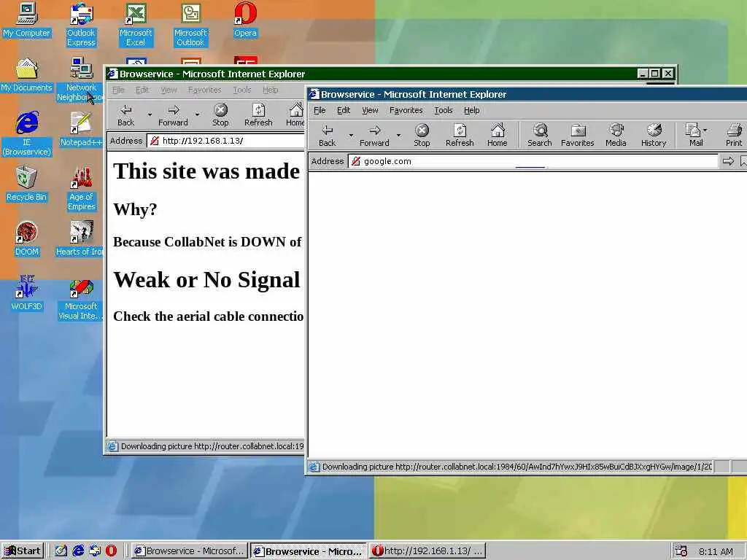This screenshot has width=747, height=560.
Task: Open Help menu in front Explorer window
Action: click(x=472, y=110)
